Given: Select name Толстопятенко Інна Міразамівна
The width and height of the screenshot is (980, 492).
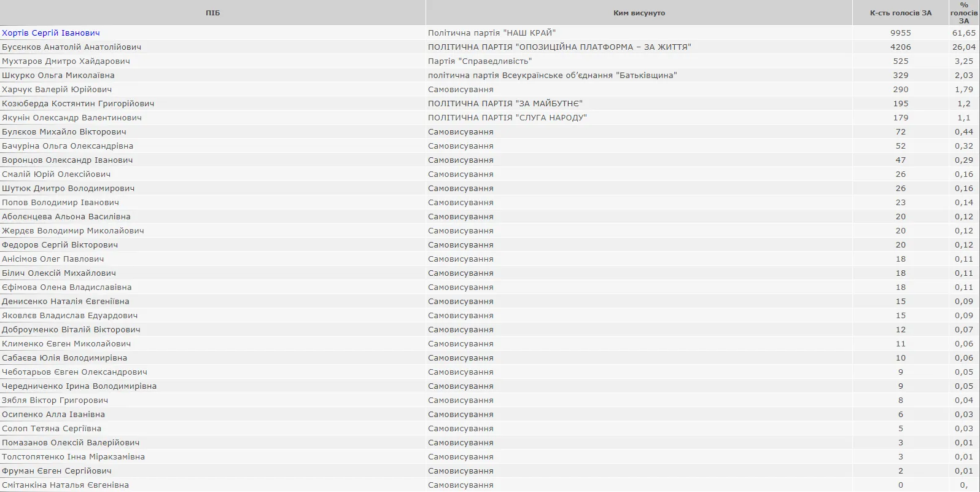Looking at the screenshot, I should [74, 457].
